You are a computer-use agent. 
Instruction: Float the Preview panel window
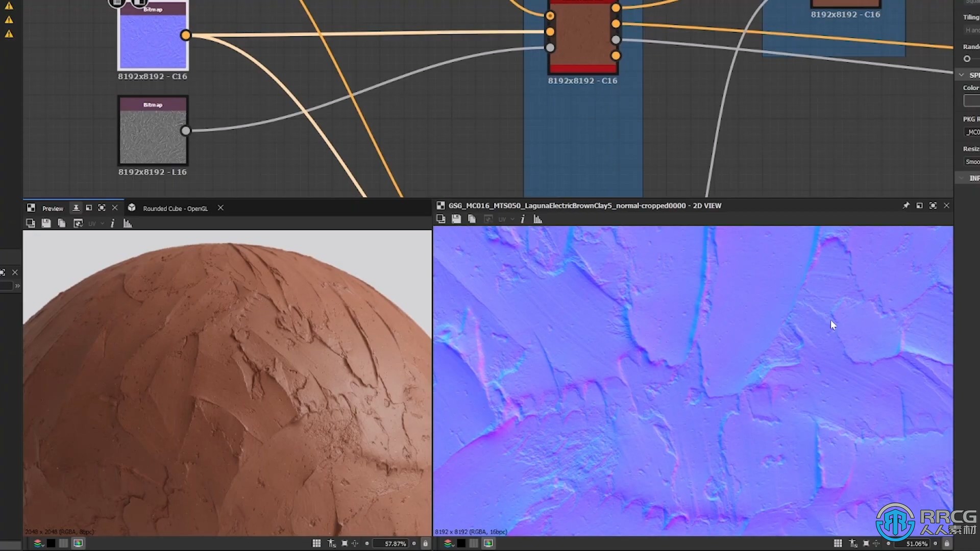89,208
